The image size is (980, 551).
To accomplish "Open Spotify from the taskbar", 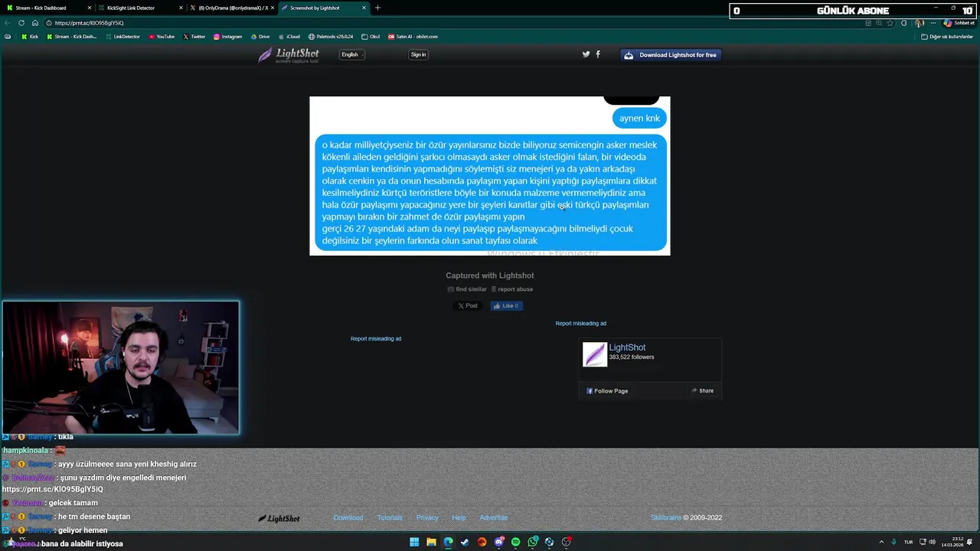I will tap(515, 542).
